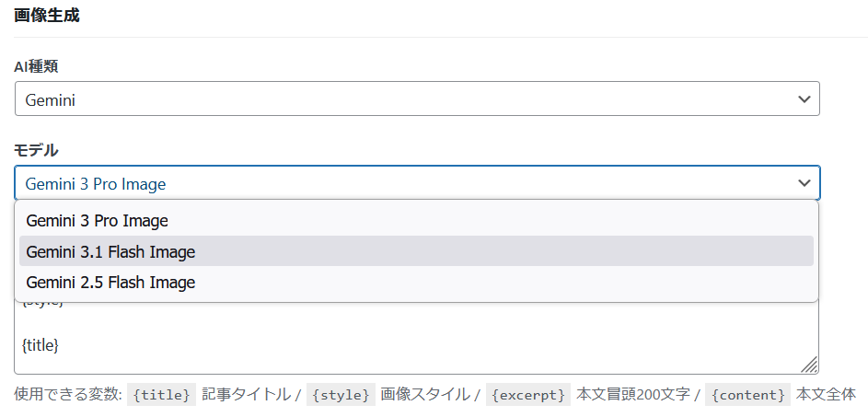Click the 本文冒頭200文字 description text
The width and height of the screenshot is (868, 417).
(x=633, y=395)
